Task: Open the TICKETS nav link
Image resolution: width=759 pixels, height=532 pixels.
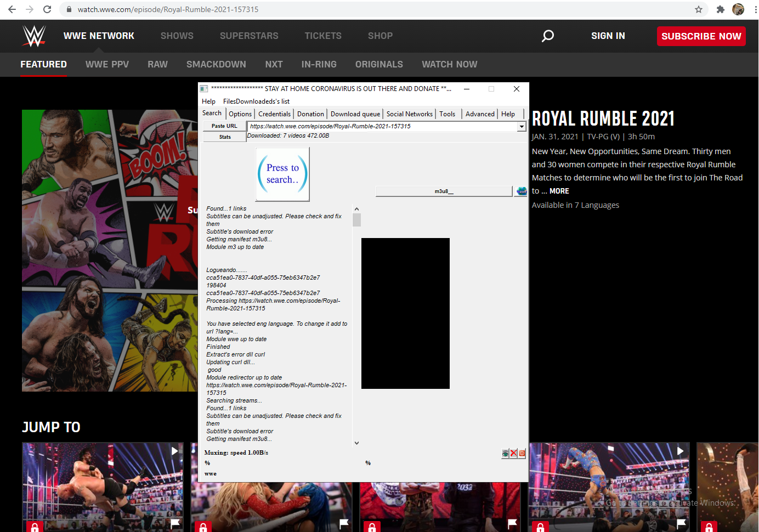Action: pos(323,36)
